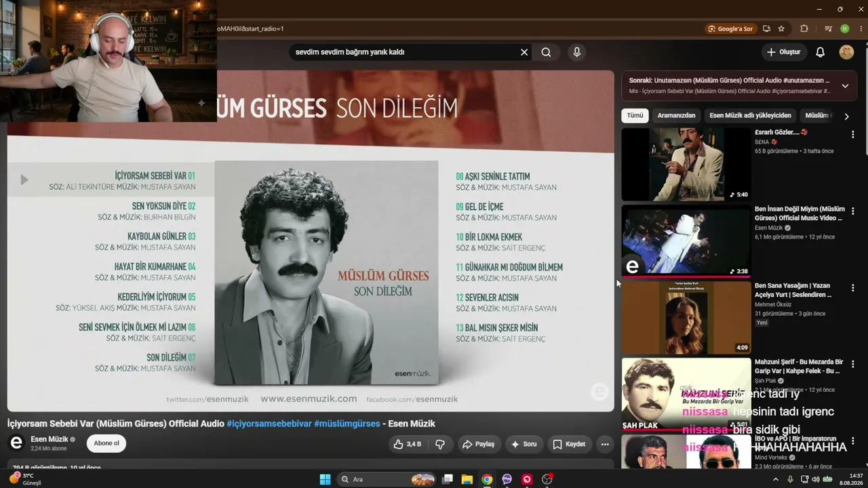Click the microphone tray icon
The image size is (868, 488).
click(x=790, y=479)
